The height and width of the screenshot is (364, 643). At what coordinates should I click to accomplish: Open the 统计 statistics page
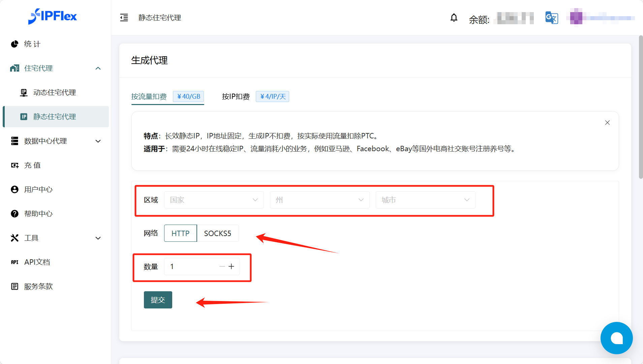pyautogui.click(x=32, y=44)
